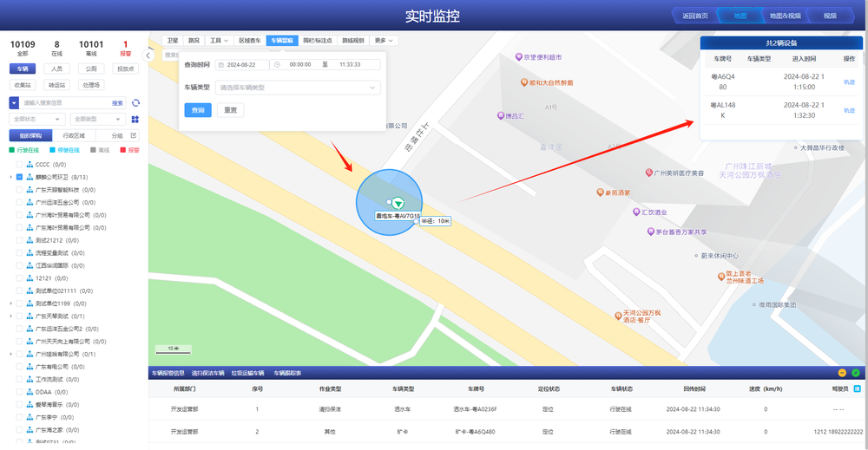Check the 广州远洋五金公司 checkbox
Image resolution: width=868 pixels, height=450 pixels.
tap(19, 202)
